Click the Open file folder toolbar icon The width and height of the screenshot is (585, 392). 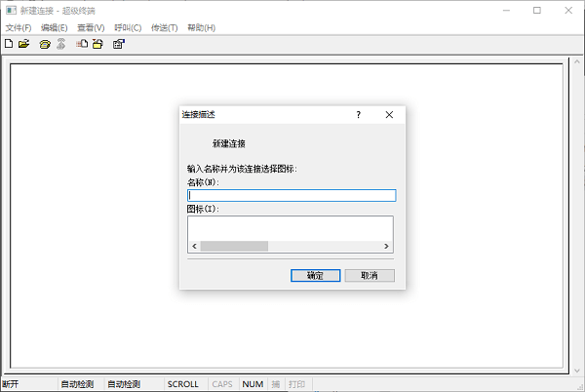[23, 44]
